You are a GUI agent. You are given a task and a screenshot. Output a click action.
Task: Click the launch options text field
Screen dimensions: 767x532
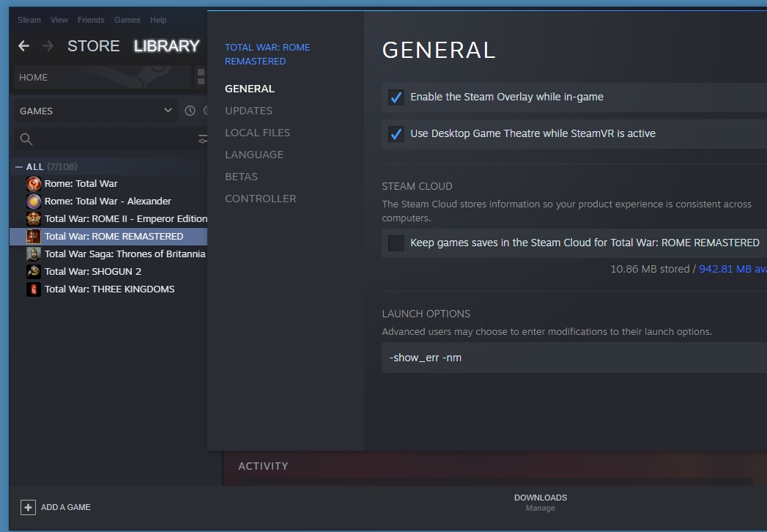574,358
